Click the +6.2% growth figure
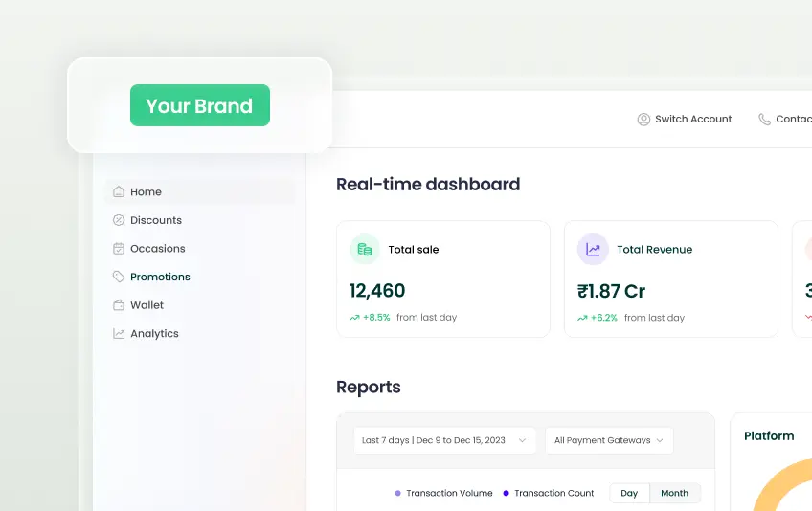Screen dimensions: 812x511 pos(604,318)
